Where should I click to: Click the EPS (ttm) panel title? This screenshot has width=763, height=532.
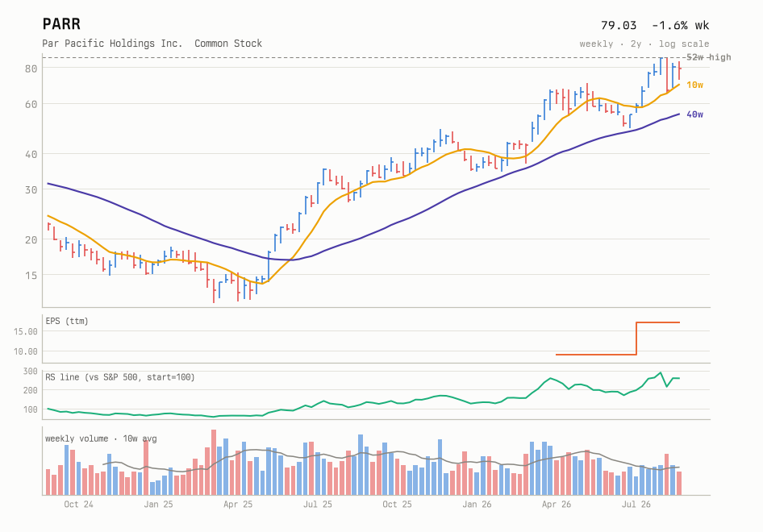pyautogui.click(x=67, y=321)
